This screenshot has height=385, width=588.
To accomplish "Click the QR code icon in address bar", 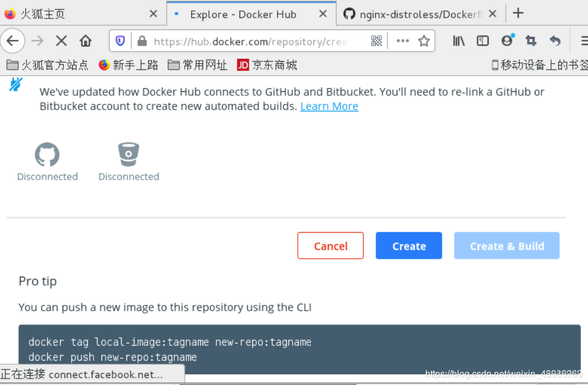I will [x=376, y=40].
